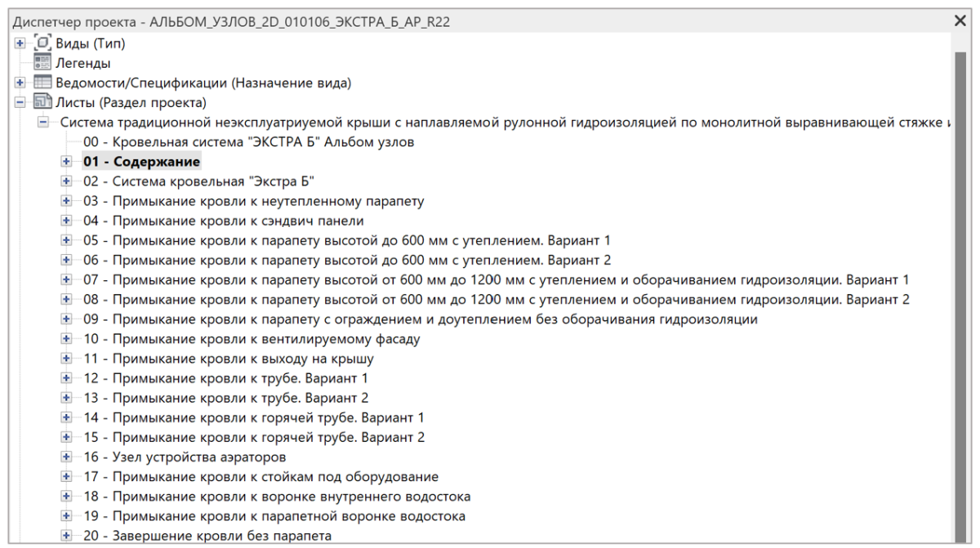
Task: Select sheet 10 - Примыкание к вентилируемому фасаду
Action: 251,339
